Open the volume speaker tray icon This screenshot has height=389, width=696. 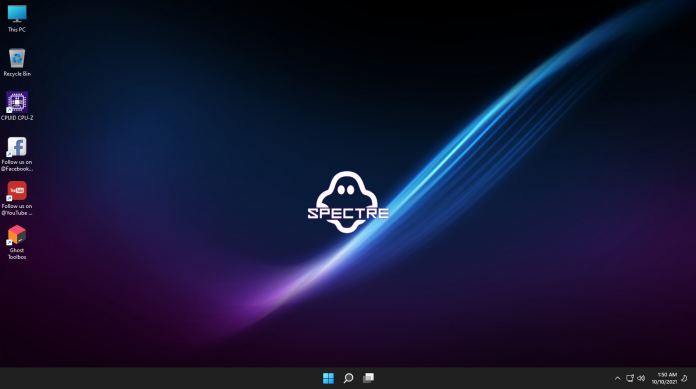pos(641,378)
